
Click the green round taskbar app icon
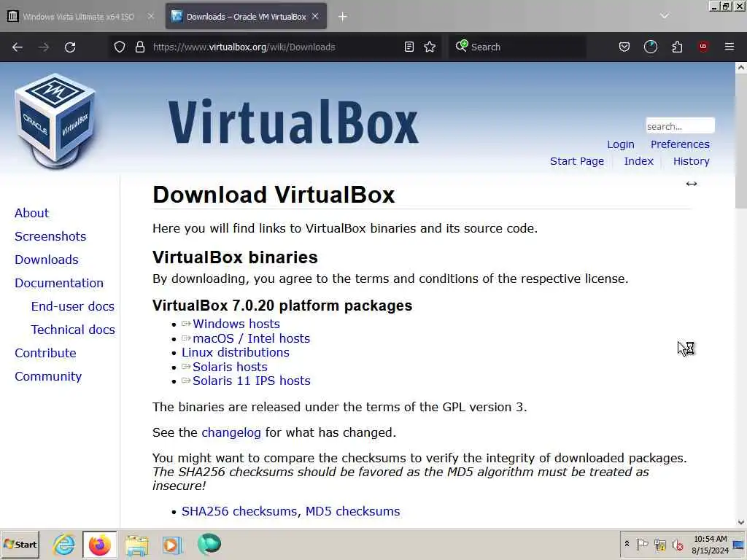click(x=209, y=544)
